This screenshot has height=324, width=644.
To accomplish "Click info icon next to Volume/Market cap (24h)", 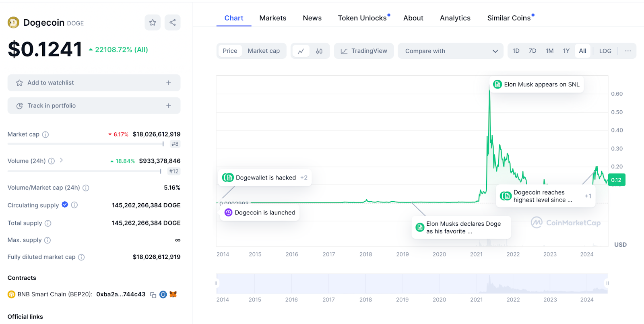I will click(86, 188).
